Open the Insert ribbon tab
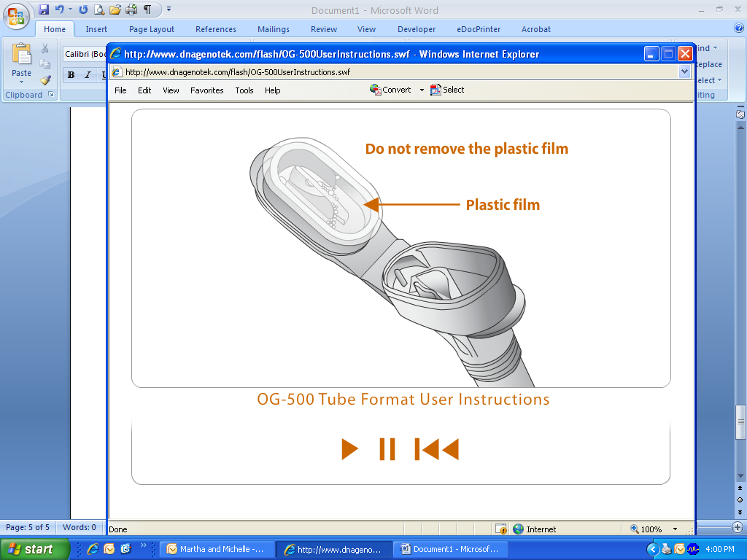 pos(96,29)
